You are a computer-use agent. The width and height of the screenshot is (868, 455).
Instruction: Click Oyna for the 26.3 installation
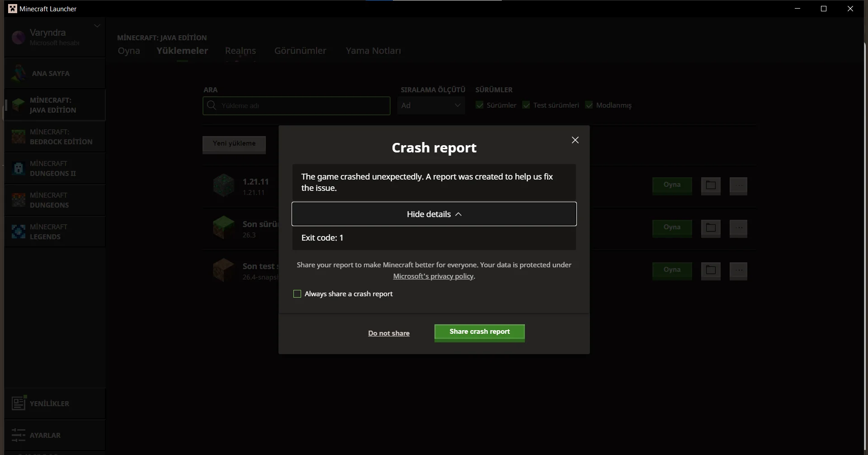pyautogui.click(x=672, y=228)
